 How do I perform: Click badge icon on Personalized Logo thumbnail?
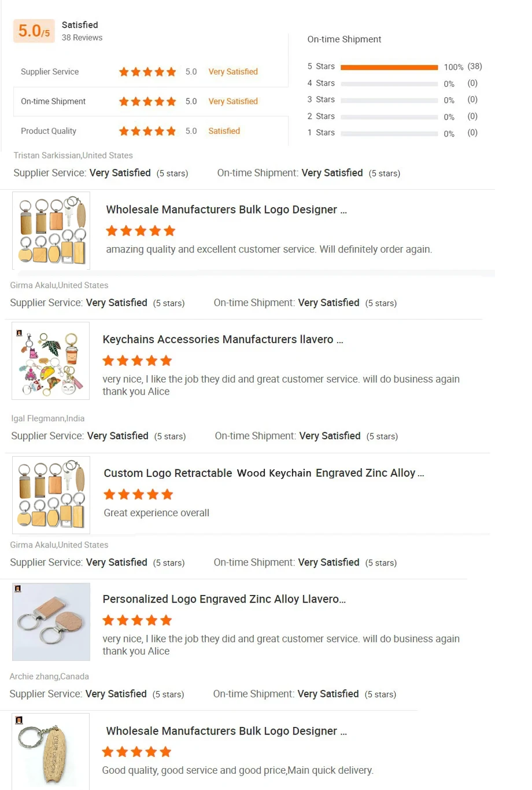coord(18,589)
